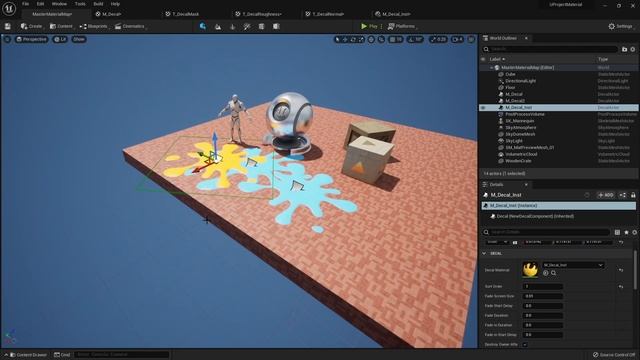The width and height of the screenshot is (640, 360).
Task: Switch to Mesh Paint mode icon
Action: pyautogui.click(x=247, y=26)
